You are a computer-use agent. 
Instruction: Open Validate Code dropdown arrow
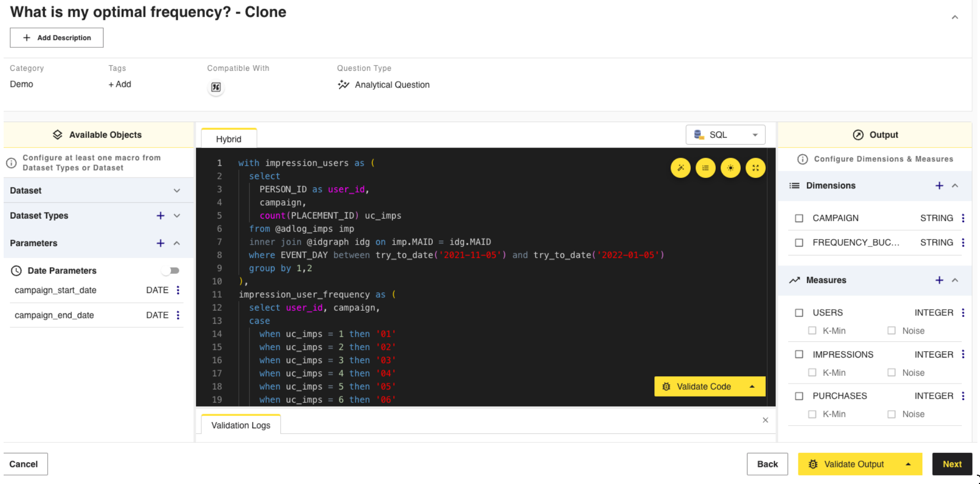tap(752, 386)
